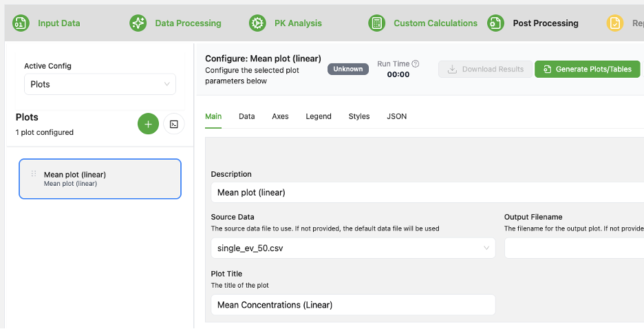Open the terminal-style icon button beside plus
The height and width of the screenshot is (329, 644).
tap(175, 124)
